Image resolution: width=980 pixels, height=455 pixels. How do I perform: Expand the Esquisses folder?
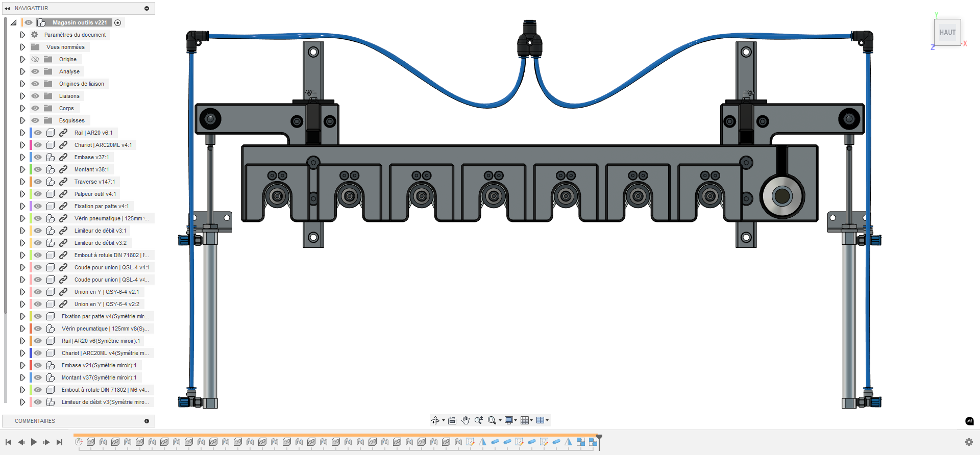(x=22, y=120)
